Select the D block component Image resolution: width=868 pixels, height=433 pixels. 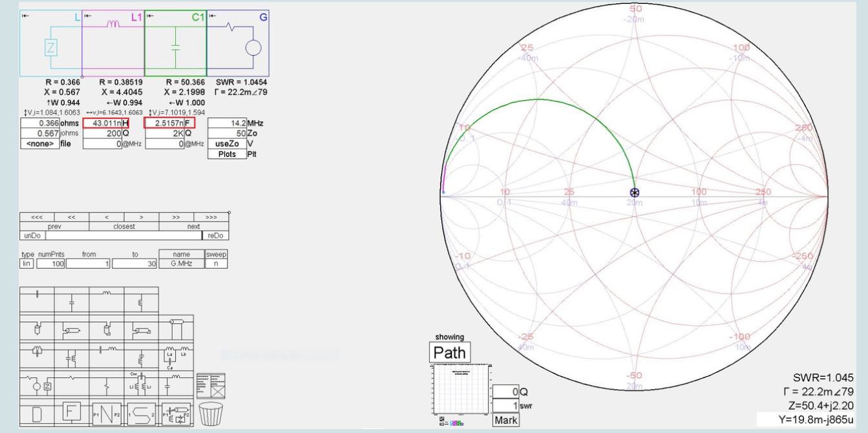[x=37, y=412]
